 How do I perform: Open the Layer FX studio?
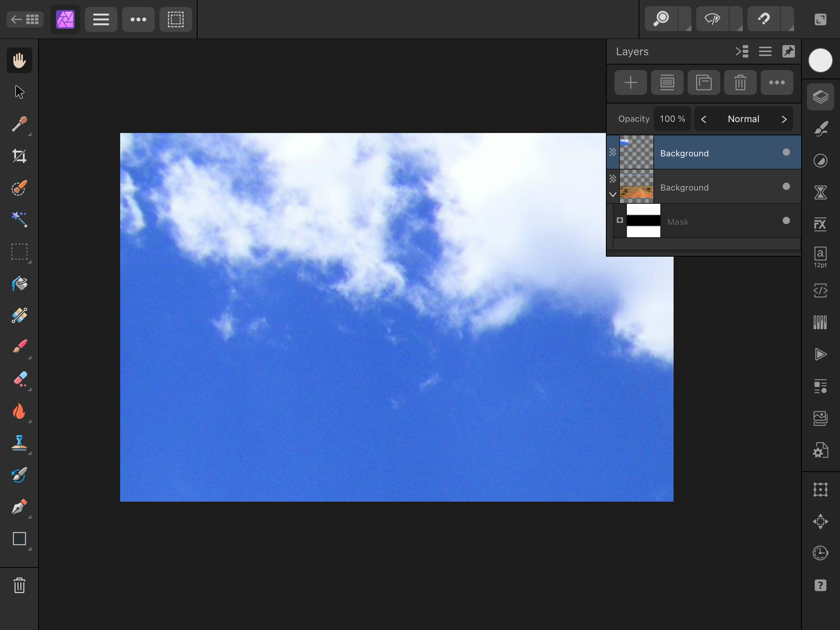coord(821,224)
